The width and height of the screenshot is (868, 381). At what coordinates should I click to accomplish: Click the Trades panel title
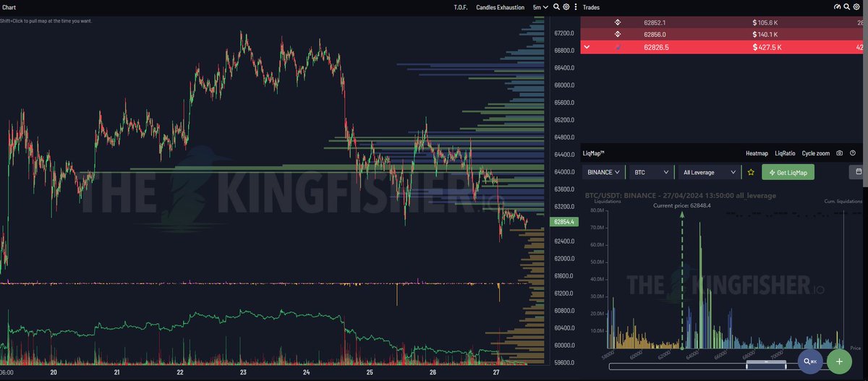591,7
